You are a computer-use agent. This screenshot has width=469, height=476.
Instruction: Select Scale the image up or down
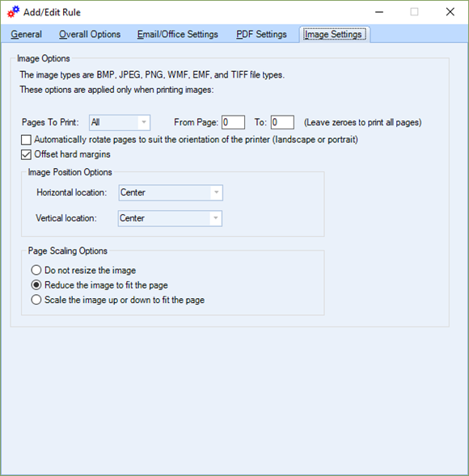pos(36,300)
